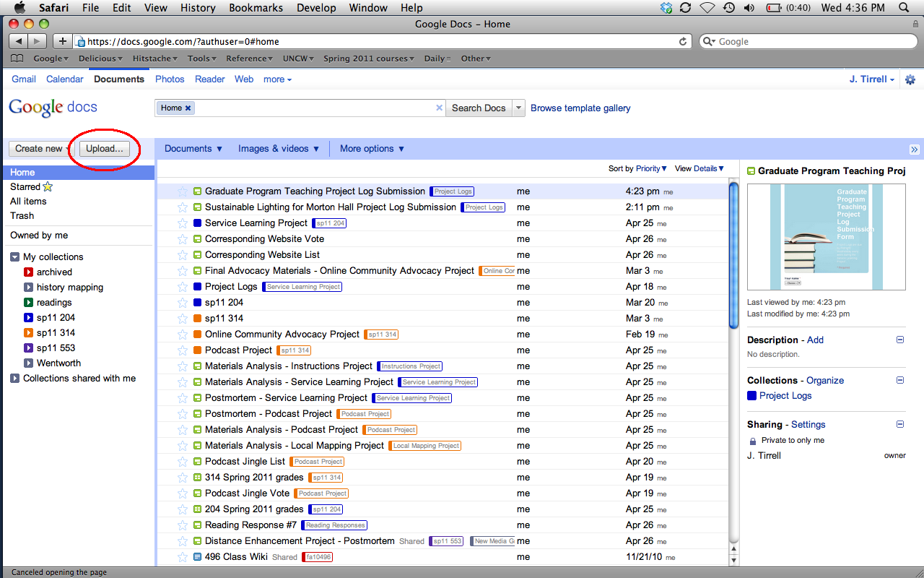924x578 pixels.
Task: Click the document preview thumbnail
Action: tap(826, 237)
